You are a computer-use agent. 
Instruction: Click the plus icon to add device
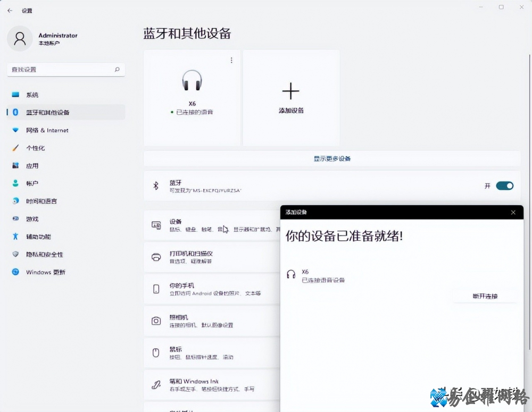coord(290,91)
